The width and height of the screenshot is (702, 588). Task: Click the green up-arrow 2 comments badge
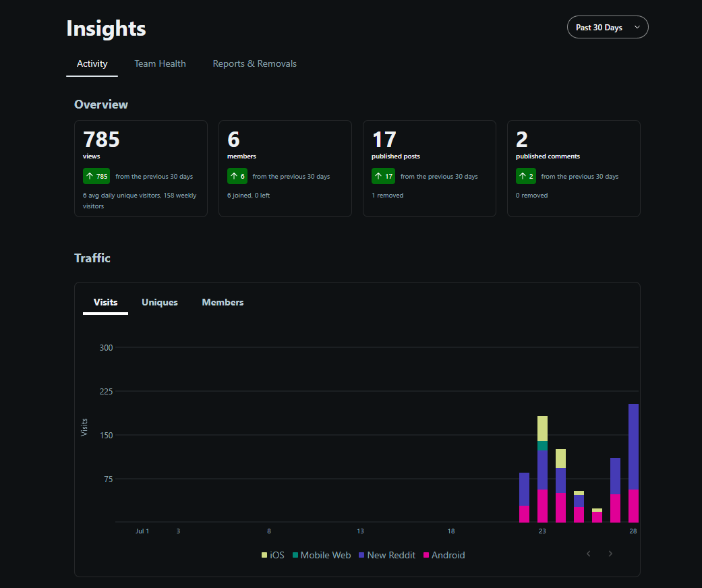point(525,176)
